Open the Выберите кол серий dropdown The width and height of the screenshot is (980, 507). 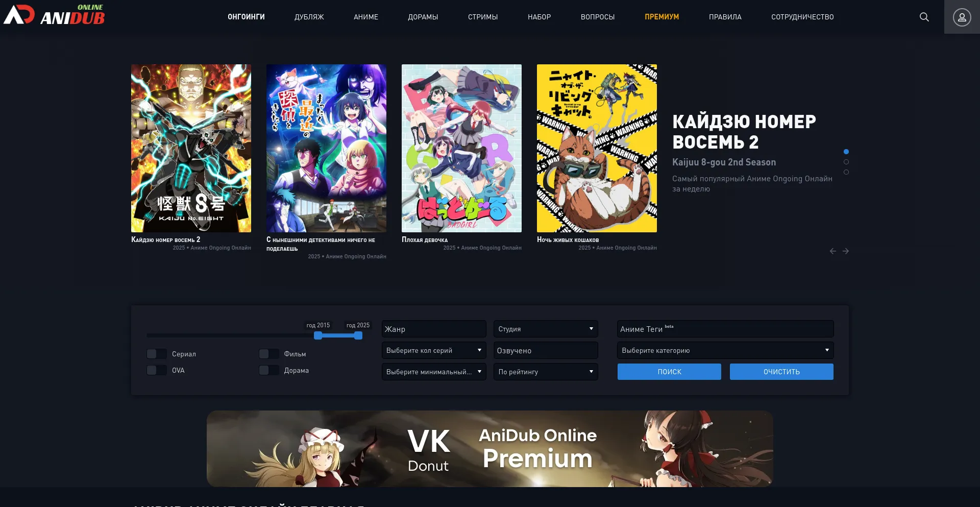(434, 350)
